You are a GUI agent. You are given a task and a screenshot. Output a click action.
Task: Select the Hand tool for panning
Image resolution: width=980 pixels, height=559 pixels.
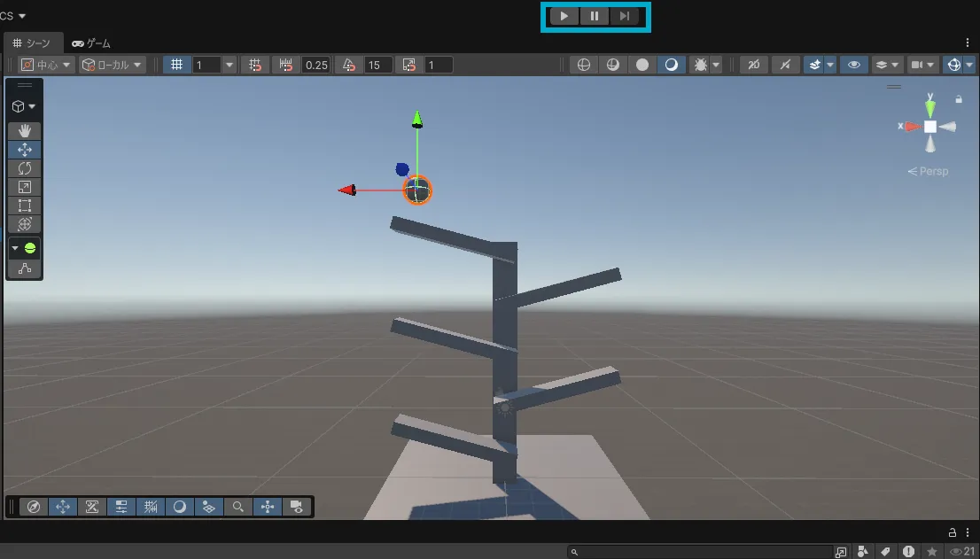pos(24,131)
